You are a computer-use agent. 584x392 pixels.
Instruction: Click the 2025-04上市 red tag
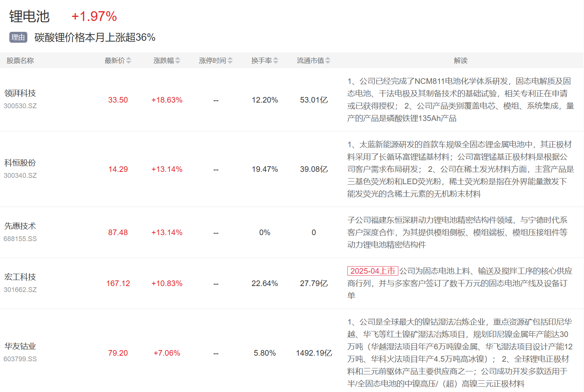(x=372, y=271)
